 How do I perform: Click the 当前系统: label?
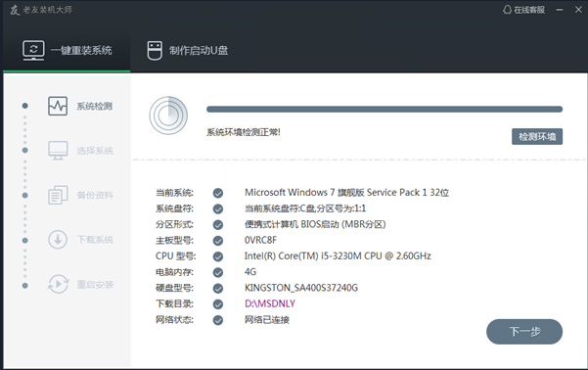(x=174, y=193)
